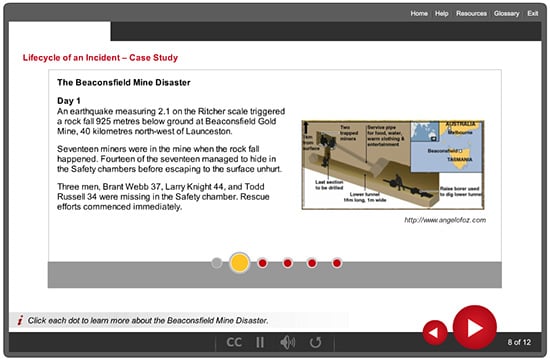Select the highlighted yellow Day 1 dot

(x=240, y=263)
